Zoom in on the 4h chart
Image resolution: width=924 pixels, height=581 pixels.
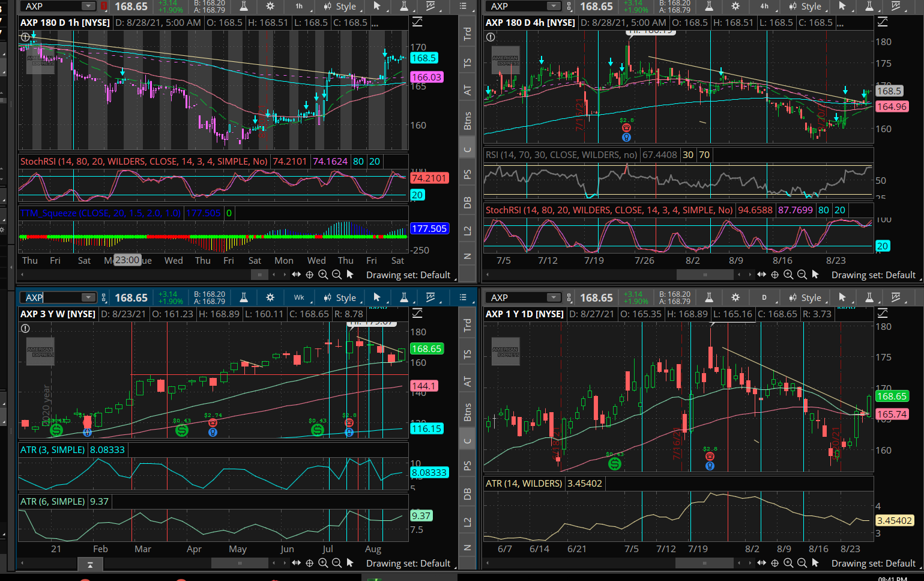click(x=788, y=275)
